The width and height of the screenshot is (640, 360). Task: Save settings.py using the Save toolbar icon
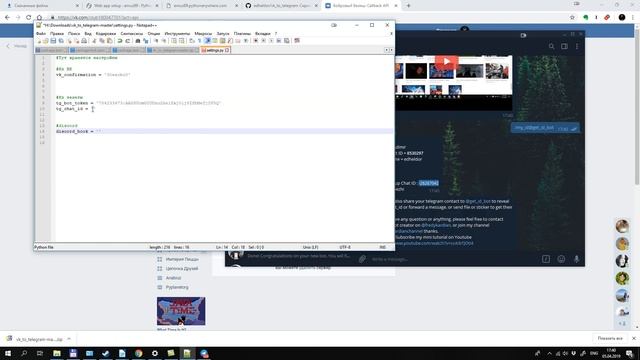53,41
